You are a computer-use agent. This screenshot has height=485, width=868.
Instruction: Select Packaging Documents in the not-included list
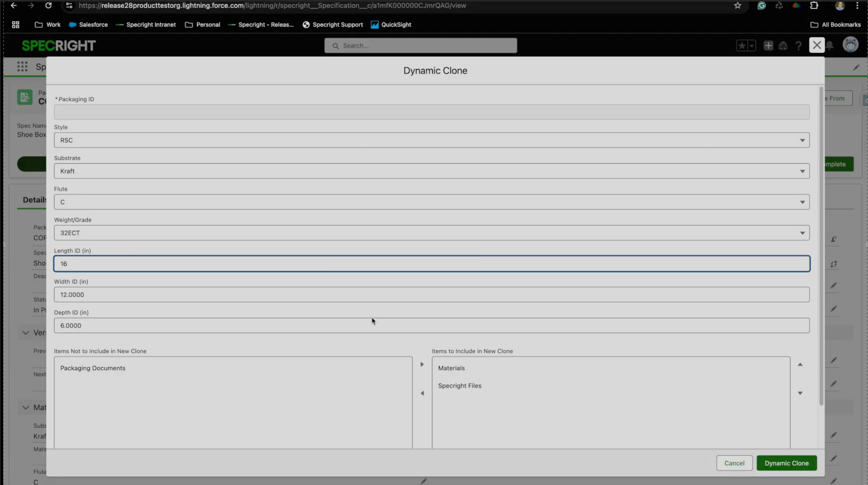(x=93, y=368)
